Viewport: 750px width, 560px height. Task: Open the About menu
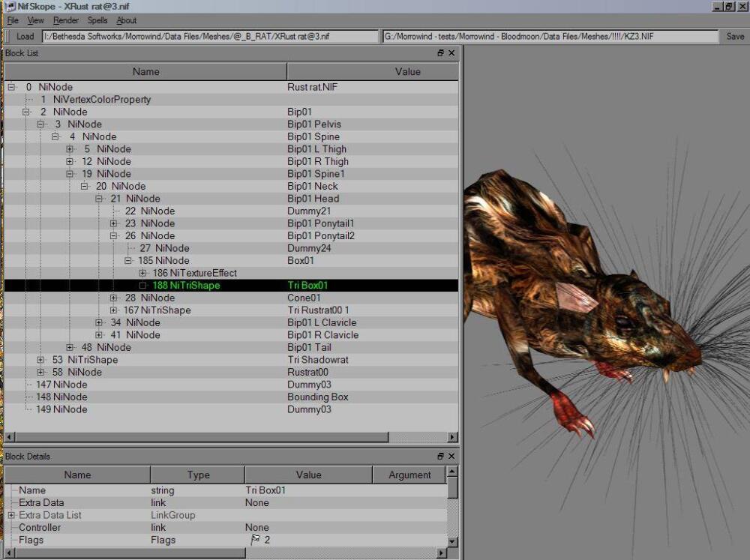point(126,20)
